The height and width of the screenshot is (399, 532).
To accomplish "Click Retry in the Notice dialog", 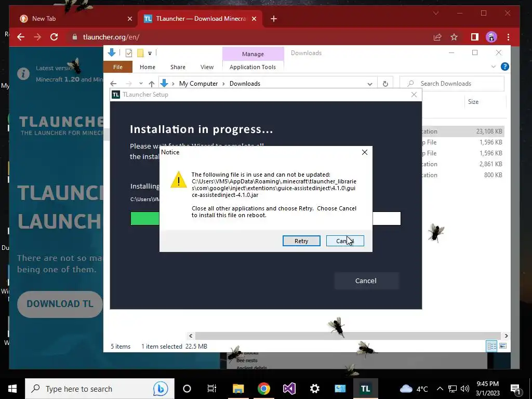I will 301,241.
